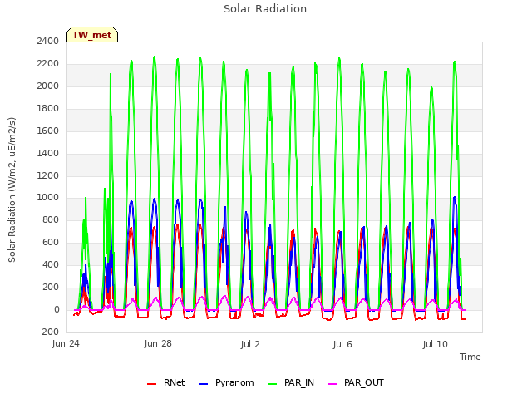Click the TW_met annotation label
Viewport: 532px width, 399px height.
92,35
